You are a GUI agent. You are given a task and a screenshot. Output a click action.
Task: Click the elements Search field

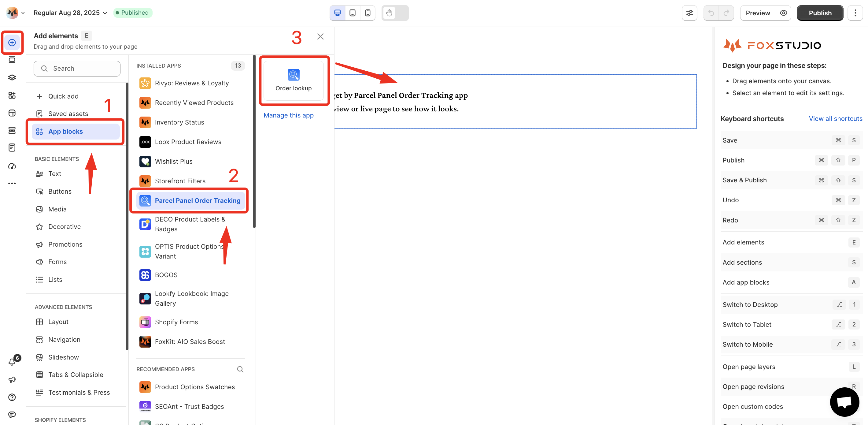point(77,69)
